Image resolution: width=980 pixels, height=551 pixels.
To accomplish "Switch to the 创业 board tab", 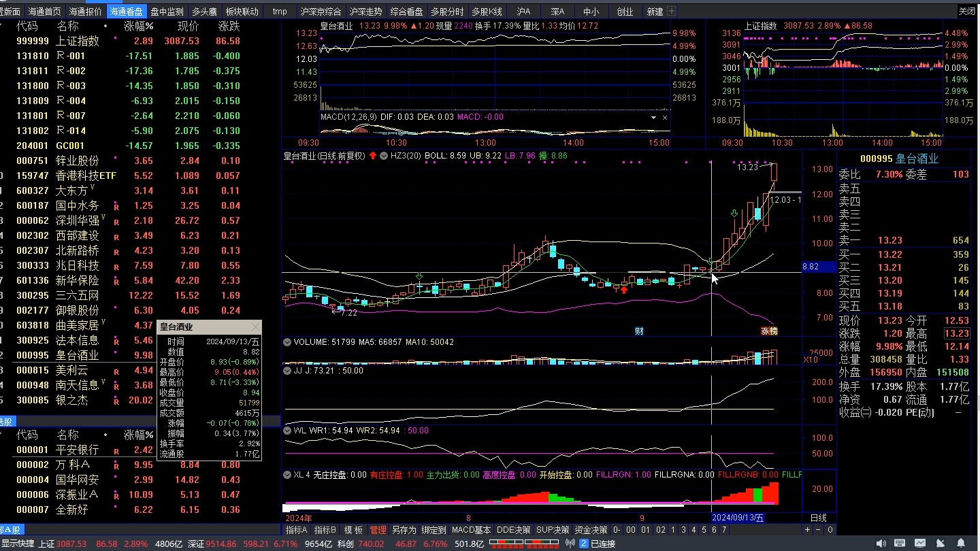I will click(625, 12).
